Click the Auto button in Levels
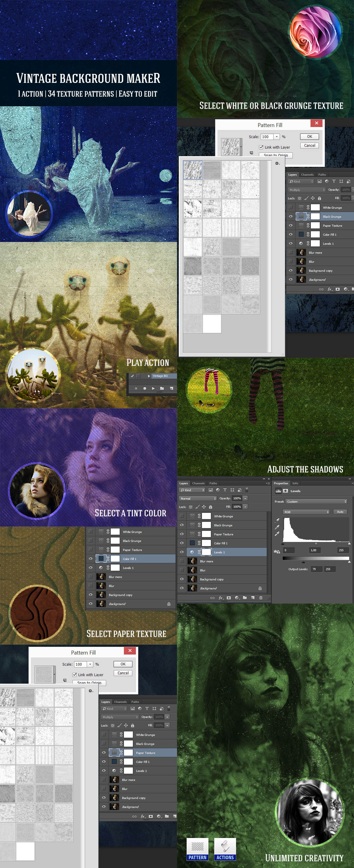Image resolution: width=354 pixels, height=868 pixels. (x=340, y=512)
